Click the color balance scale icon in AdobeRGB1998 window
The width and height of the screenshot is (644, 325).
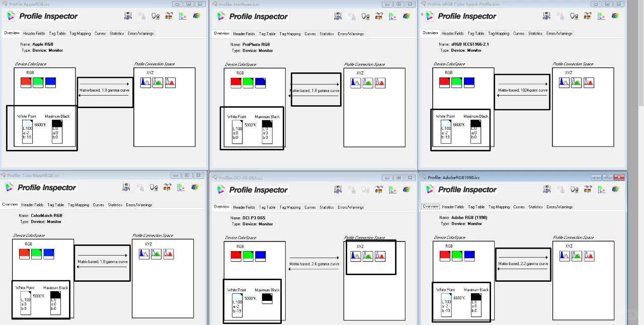coord(587,189)
